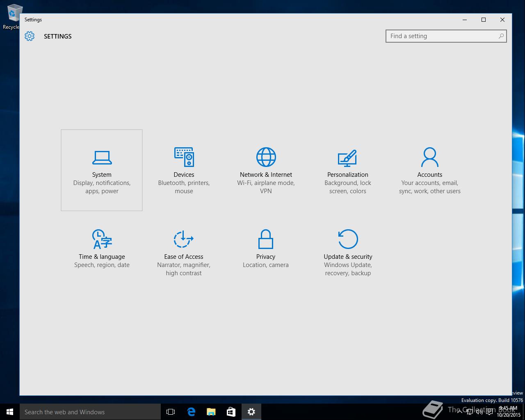The image size is (525, 420).
Task: Click 'Bluetooth, printers, mouse' description
Action: [184, 187]
